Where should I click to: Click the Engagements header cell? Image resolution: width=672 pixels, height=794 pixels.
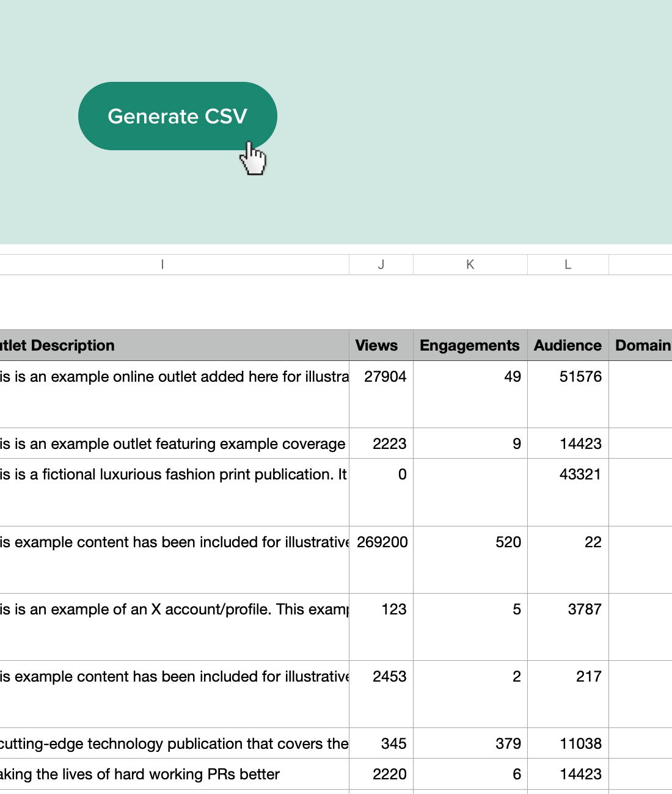[x=470, y=345]
